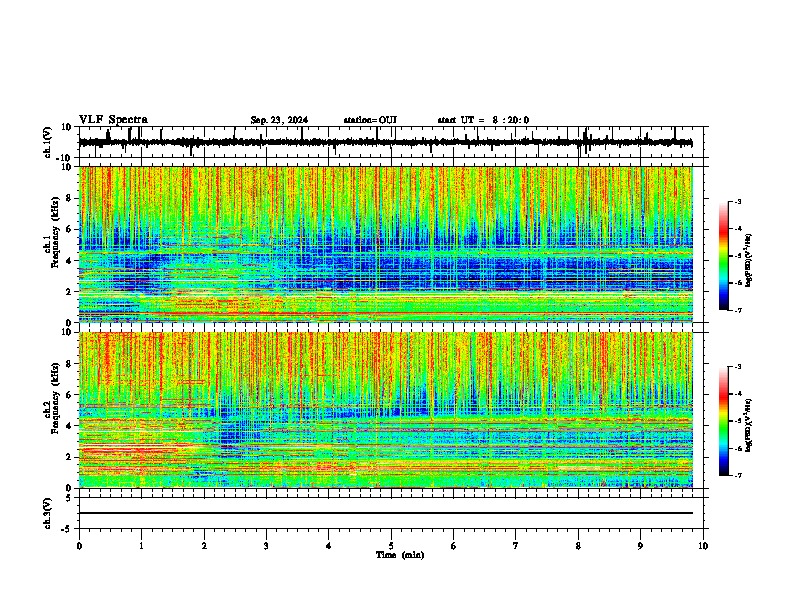The width and height of the screenshot is (792, 612).
Task: Click the time axis tick label "7"
Action: point(516,546)
